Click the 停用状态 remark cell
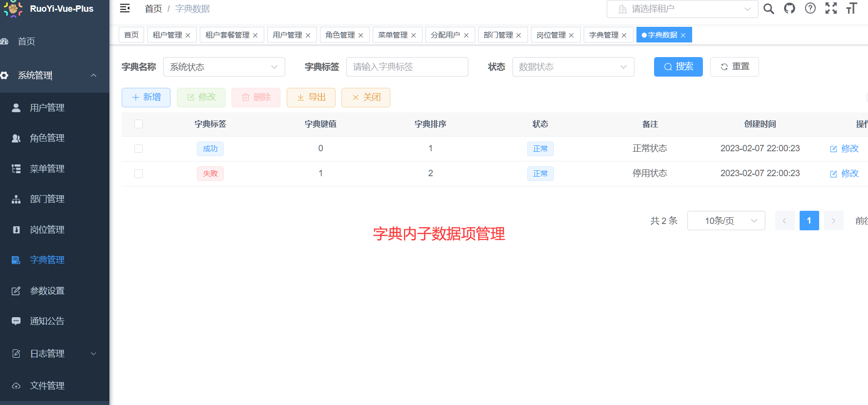This screenshot has width=868, height=405. click(650, 173)
